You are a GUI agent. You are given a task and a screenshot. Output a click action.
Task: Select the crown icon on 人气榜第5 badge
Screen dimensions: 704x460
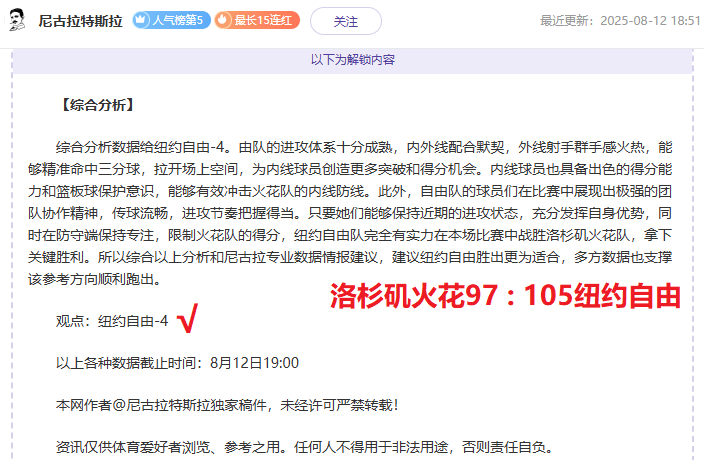point(141,20)
